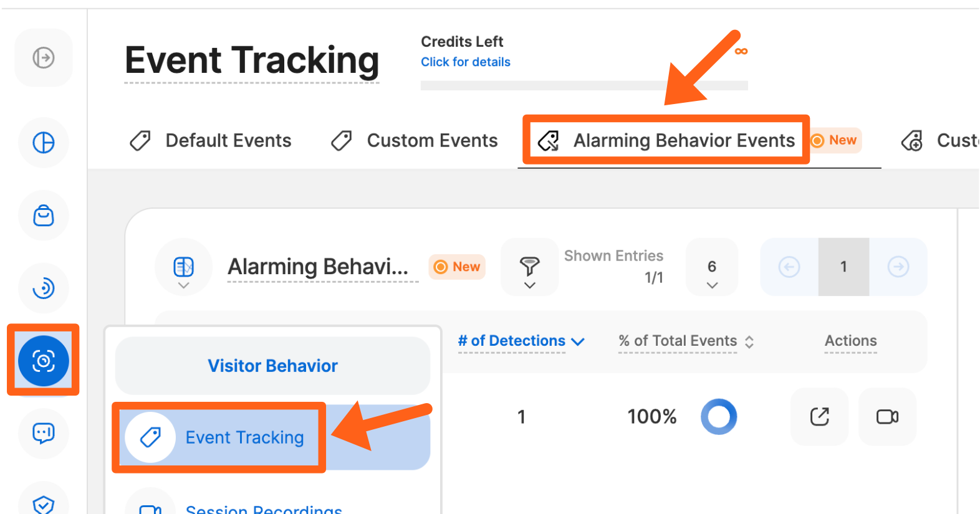This screenshot has width=980, height=514.
Task: Select the Alarming Behavior Events tab
Action: [x=666, y=141]
